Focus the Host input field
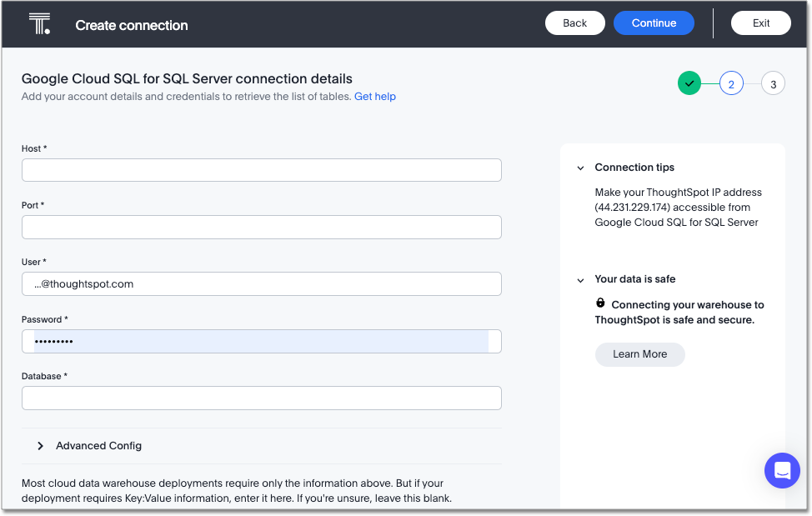 (261, 170)
